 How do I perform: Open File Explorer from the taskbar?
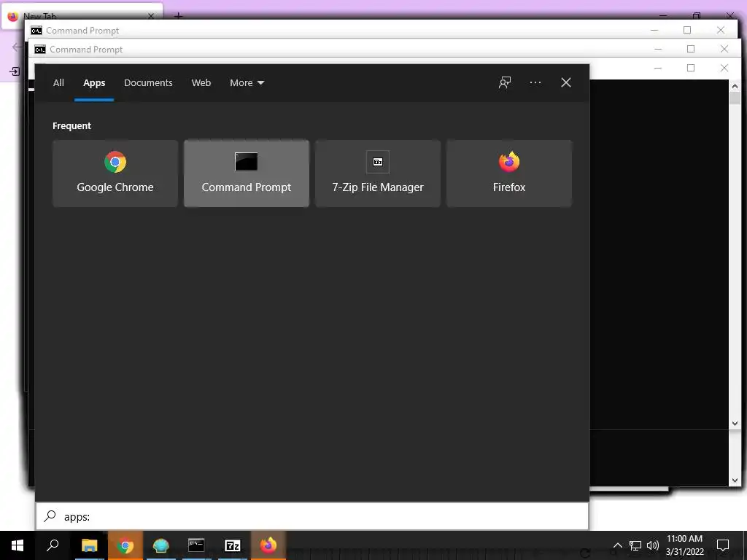click(89, 545)
